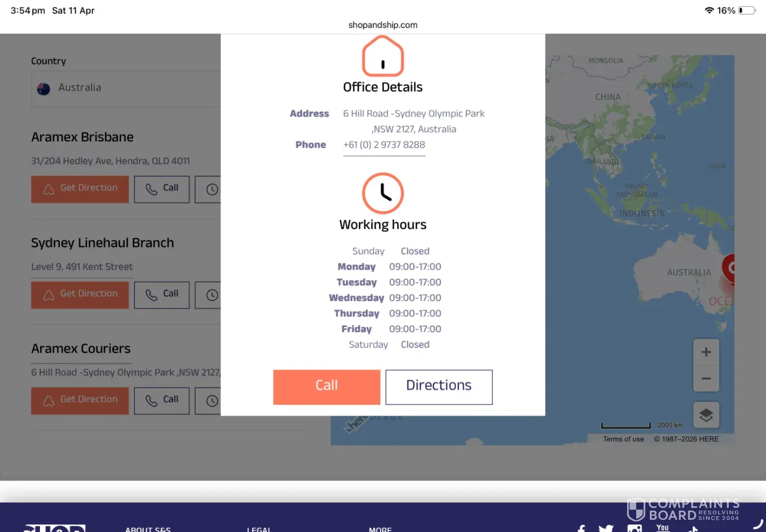Tap the phone number +61 (0) 2 9737 8288

[x=384, y=145]
